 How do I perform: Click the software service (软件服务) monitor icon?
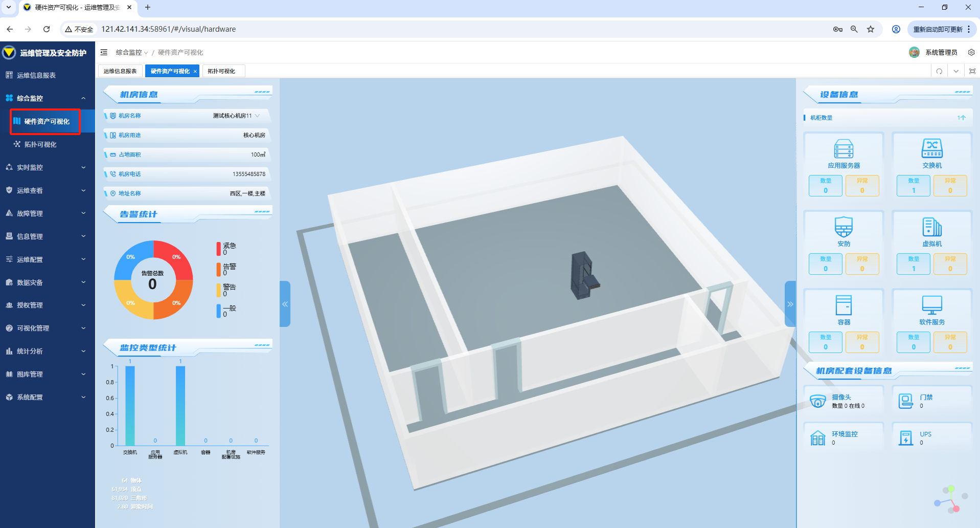931,305
